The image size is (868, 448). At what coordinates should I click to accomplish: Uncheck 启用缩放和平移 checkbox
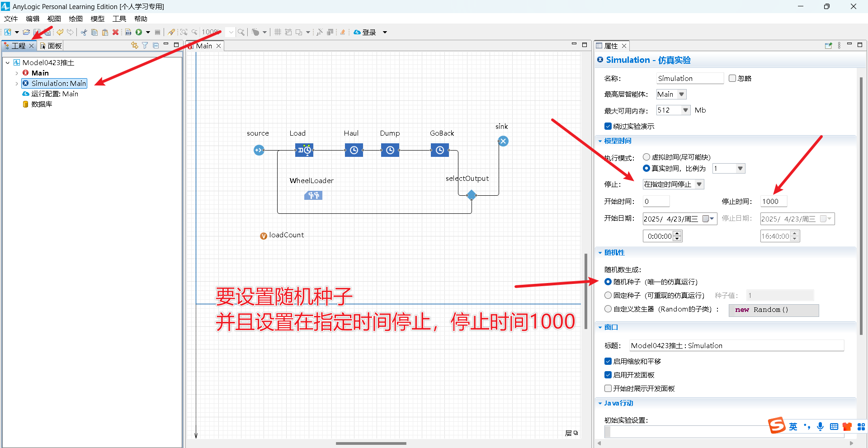pyautogui.click(x=608, y=361)
